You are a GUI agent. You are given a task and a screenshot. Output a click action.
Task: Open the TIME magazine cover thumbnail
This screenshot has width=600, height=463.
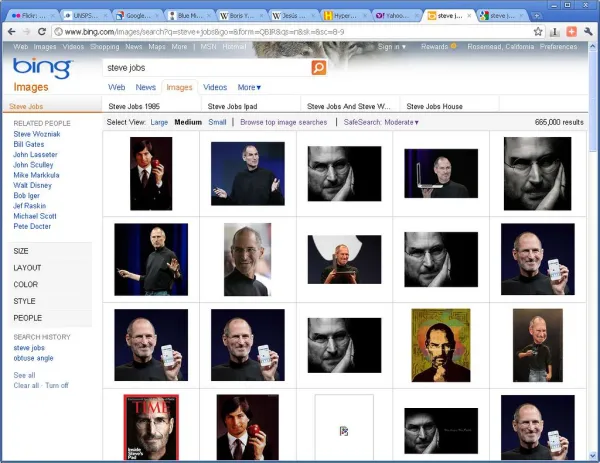coord(151,427)
